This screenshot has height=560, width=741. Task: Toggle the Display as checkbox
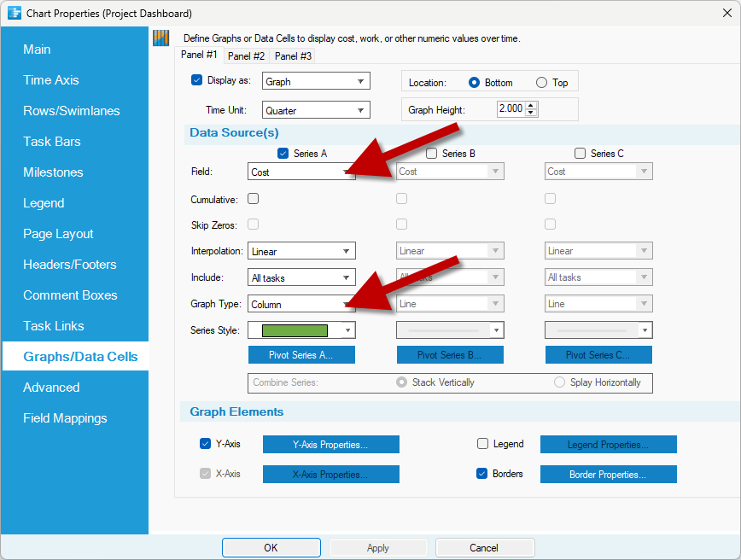coord(196,80)
